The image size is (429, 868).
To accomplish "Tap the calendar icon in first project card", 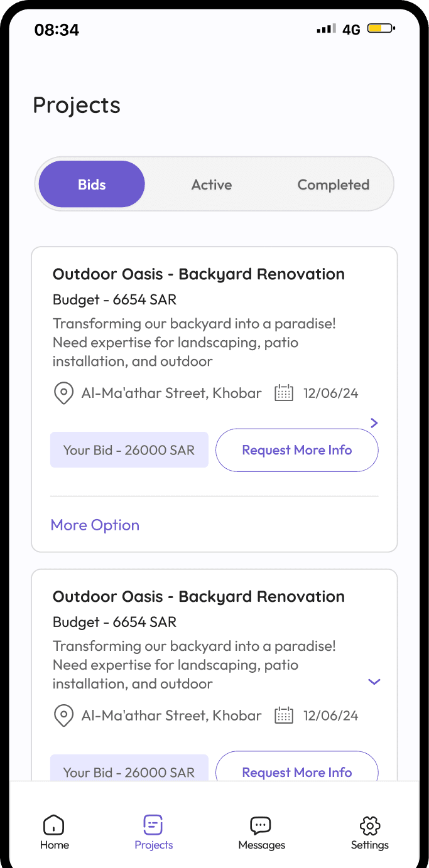I will pos(284,394).
